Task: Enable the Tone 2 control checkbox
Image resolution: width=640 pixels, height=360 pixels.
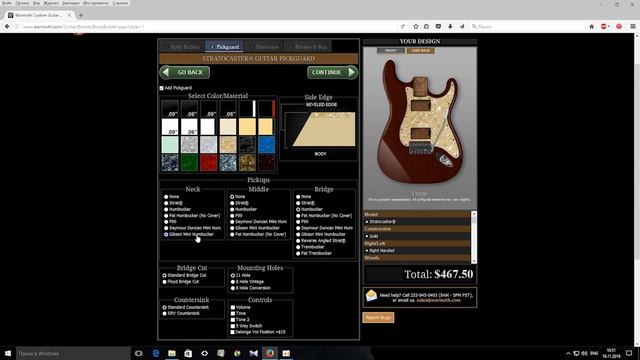Action: point(233,320)
